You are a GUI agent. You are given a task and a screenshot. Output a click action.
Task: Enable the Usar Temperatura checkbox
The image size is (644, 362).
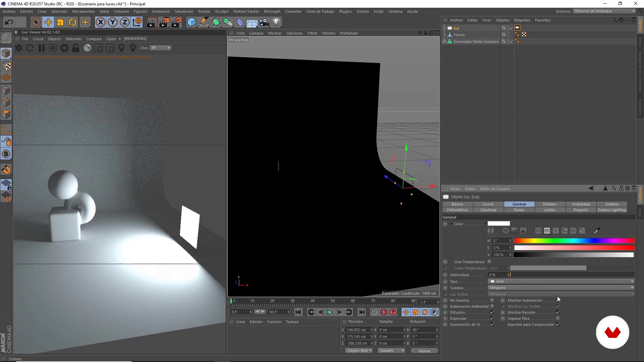(x=489, y=262)
